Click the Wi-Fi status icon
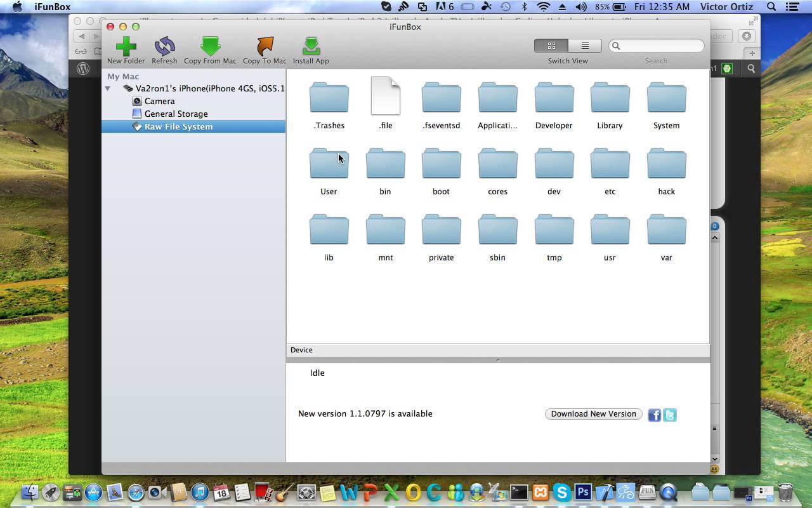The image size is (812, 508). pyautogui.click(x=543, y=7)
